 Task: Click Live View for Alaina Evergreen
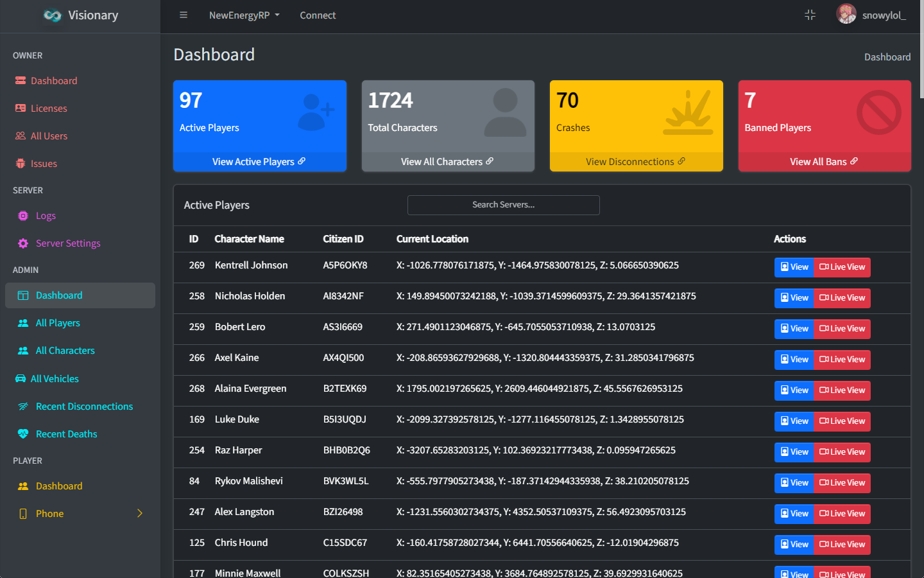(842, 390)
